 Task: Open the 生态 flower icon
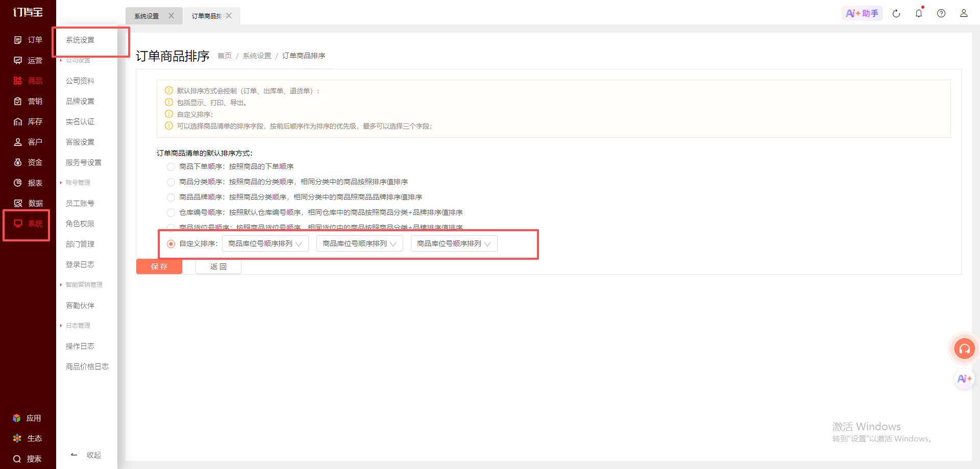(x=17, y=438)
